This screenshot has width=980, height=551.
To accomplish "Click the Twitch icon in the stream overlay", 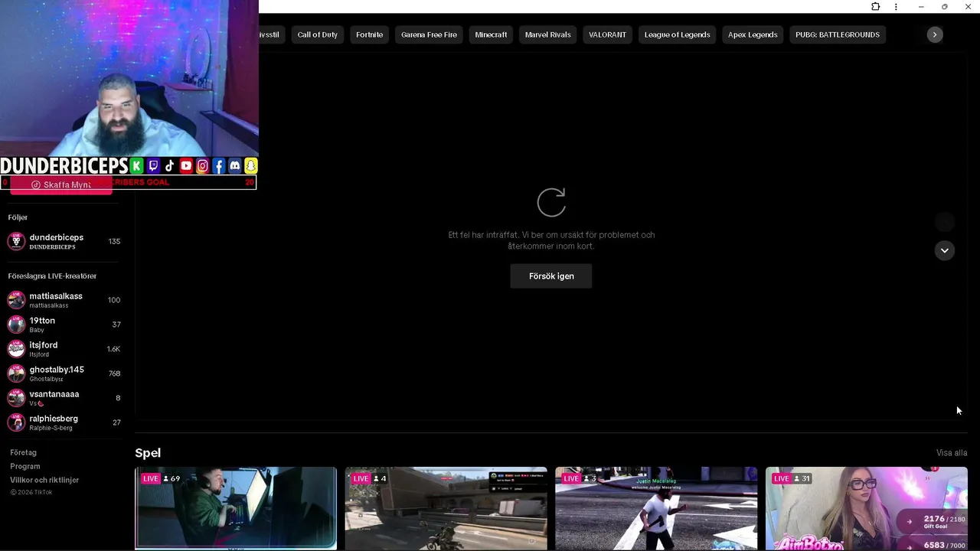I will pyautogui.click(x=153, y=166).
